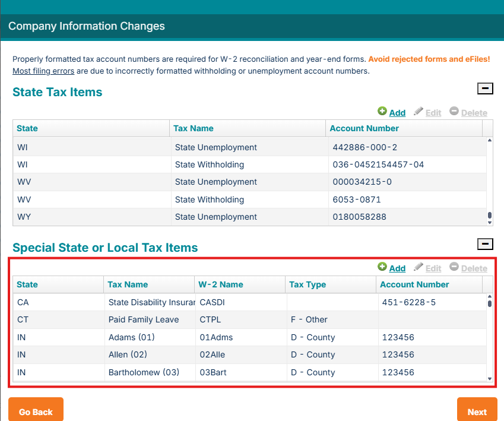Screen dimensions: 504x421
Task: Click scrollbar thumb in Special Tax Items table
Action: pos(490,303)
